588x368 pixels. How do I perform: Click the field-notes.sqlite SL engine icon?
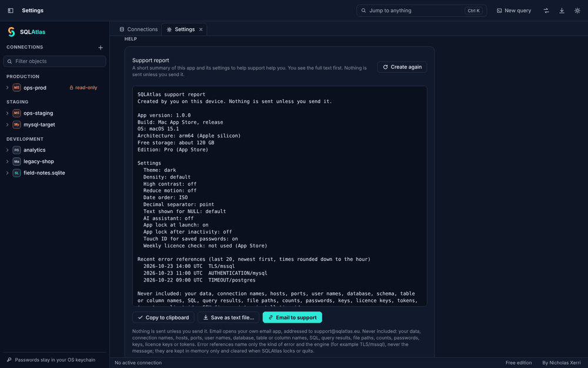(16, 173)
